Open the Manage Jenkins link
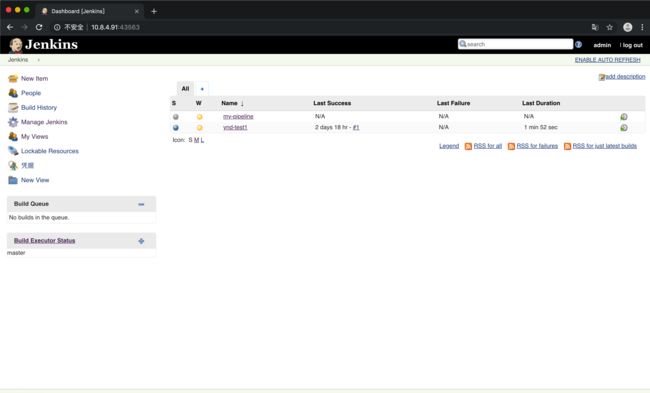The image size is (650, 393). (x=44, y=122)
